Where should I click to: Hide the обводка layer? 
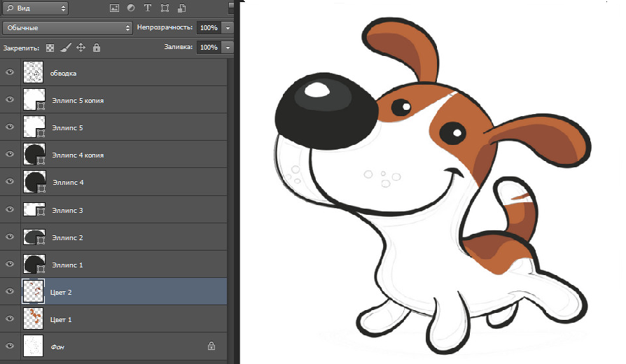click(10, 72)
